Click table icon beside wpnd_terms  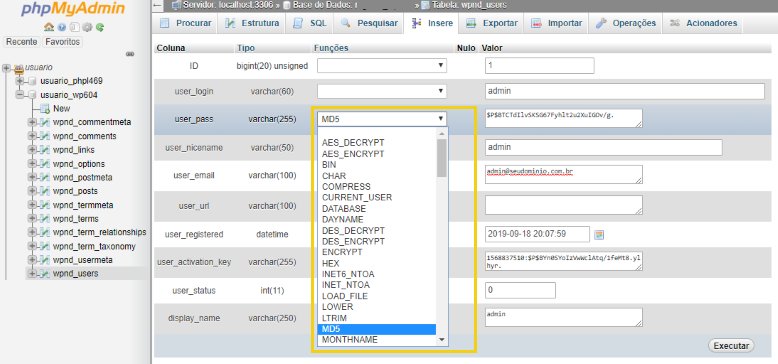click(x=44, y=219)
